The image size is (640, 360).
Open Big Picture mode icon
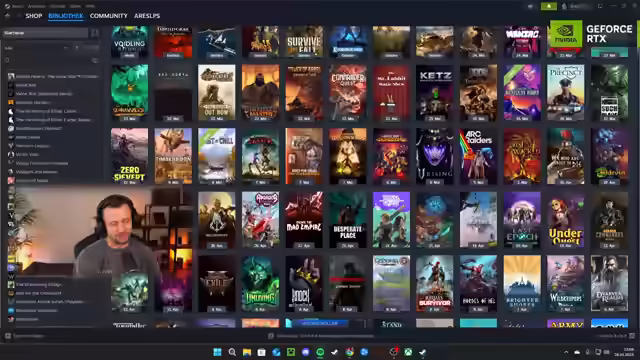tap(600, 6)
